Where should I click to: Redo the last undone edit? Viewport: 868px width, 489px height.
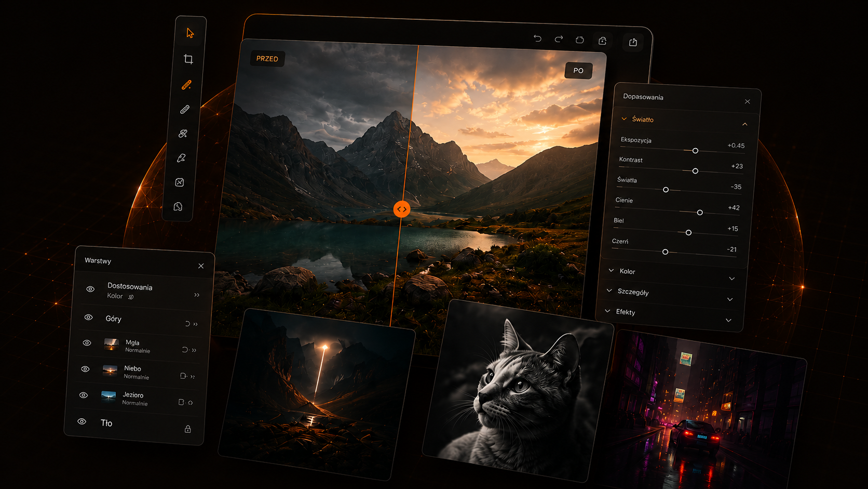pyautogui.click(x=559, y=39)
